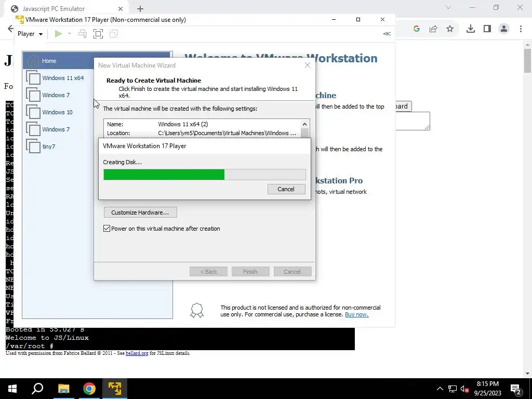
Task: Open Chrome tab search chevron
Action: pos(448,7)
